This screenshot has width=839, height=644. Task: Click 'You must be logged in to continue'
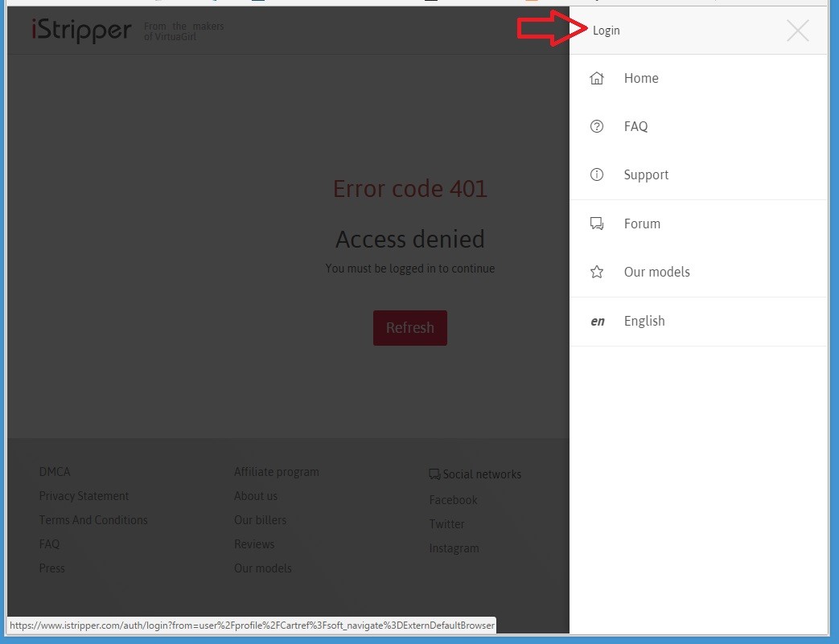click(410, 269)
